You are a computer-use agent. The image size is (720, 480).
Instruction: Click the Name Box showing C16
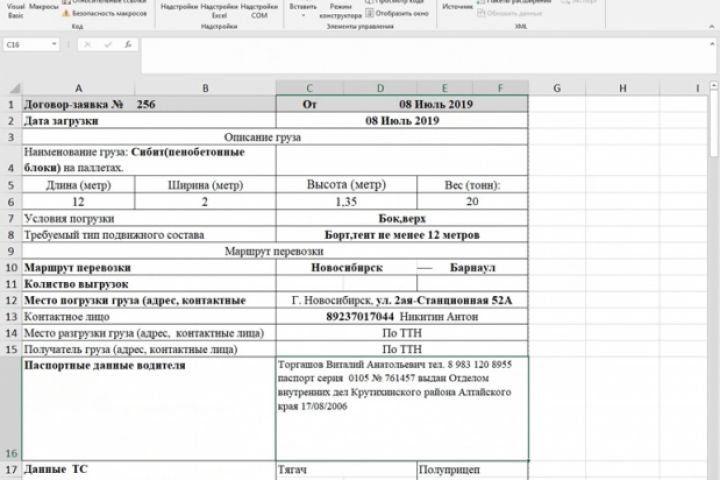point(27,45)
